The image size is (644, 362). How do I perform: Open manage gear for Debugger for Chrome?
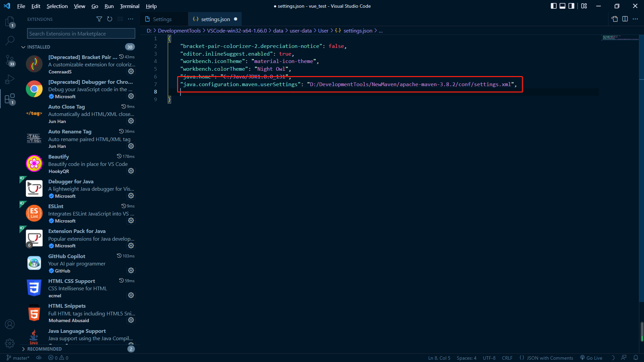[131, 96]
